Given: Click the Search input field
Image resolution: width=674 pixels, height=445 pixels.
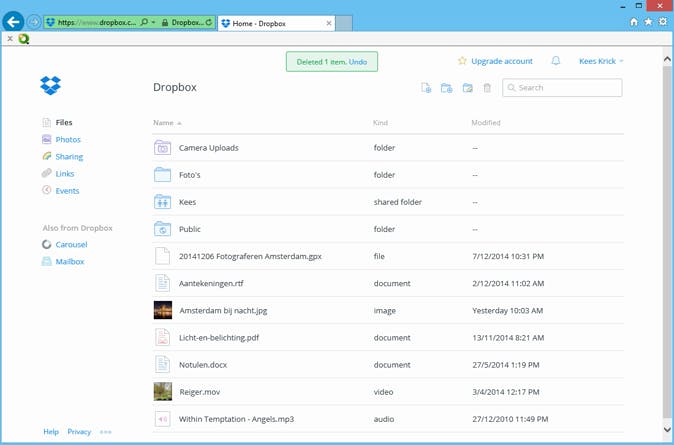Looking at the screenshot, I should point(562,88).
